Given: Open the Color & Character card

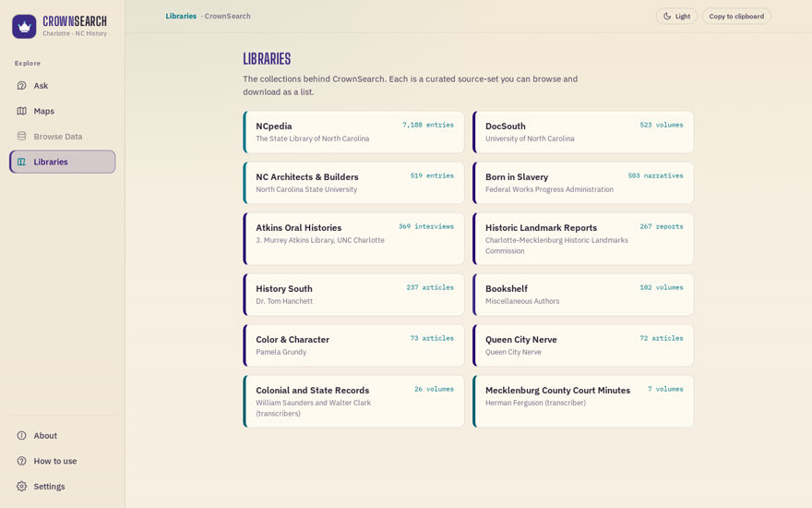Looking at the screenshot, I should (x=353, y=345).
